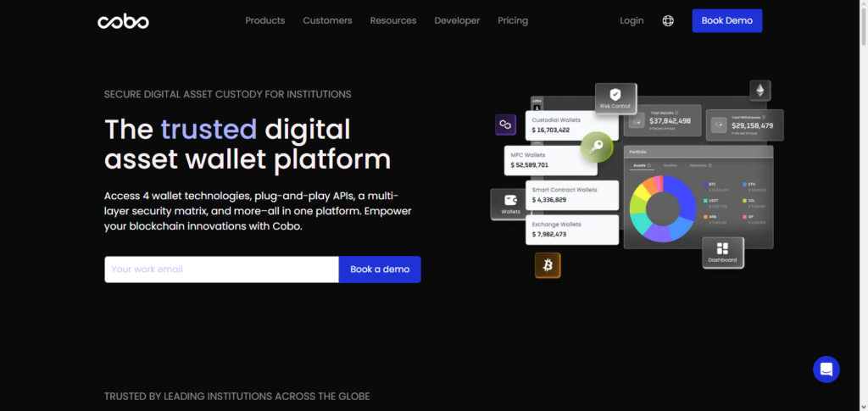Expand the Customers navigation menu
The height and width of the screenshot is (411, 868).
(327, 20)
